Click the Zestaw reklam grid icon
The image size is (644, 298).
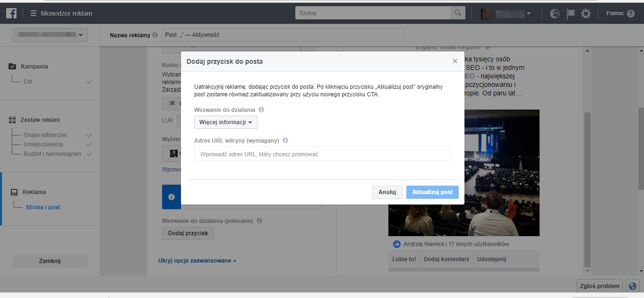point(13,120)
